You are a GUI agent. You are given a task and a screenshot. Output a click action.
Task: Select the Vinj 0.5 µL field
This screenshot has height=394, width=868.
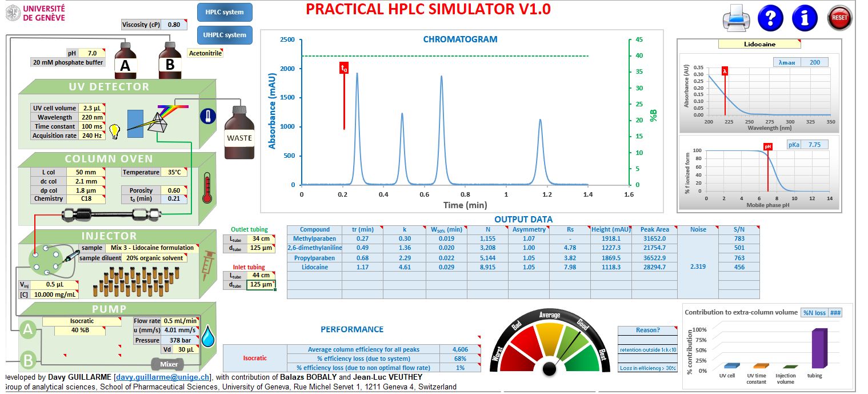[54, 285]
